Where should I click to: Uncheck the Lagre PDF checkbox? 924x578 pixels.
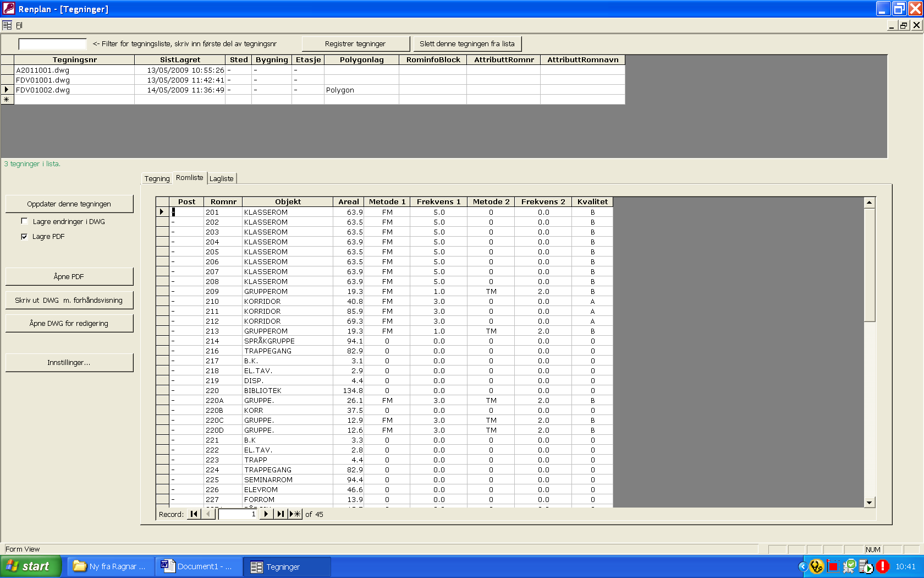click(x=24, y=236)
